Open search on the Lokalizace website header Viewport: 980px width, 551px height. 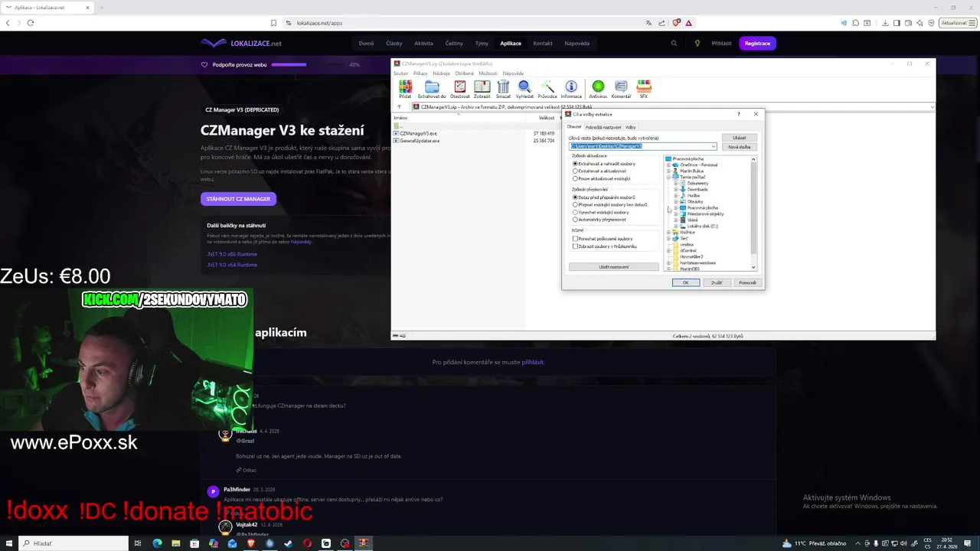[x=674, y=44]
